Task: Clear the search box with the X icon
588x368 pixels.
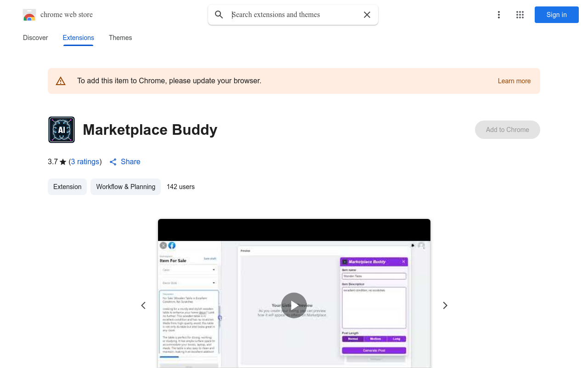Action: (367, 15)
